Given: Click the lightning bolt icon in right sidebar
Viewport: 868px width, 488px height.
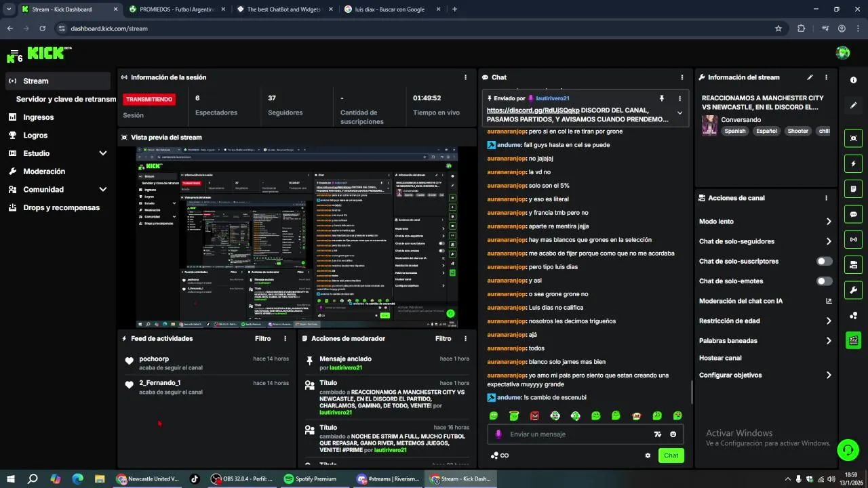Looking at the screenshot, I should [853, 163].
